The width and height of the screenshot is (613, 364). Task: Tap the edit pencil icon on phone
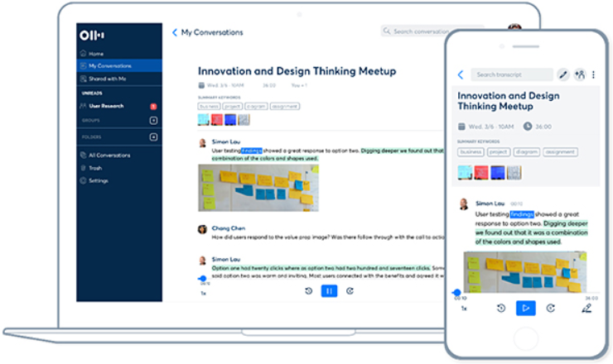[563, 74]
